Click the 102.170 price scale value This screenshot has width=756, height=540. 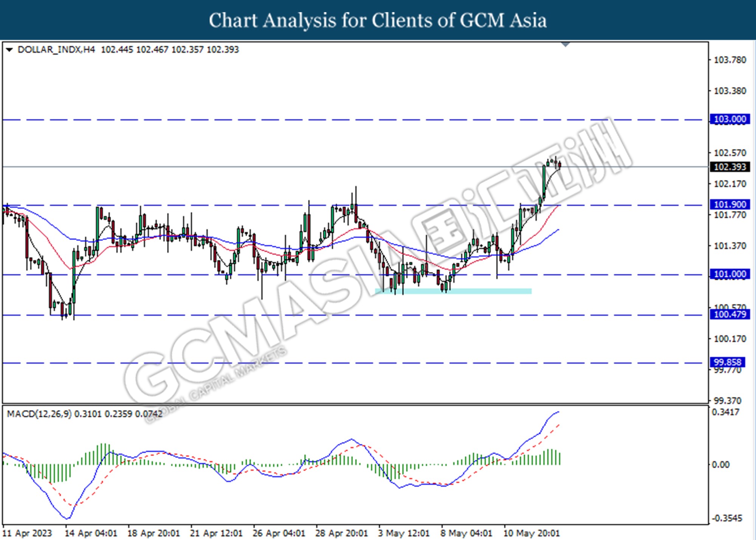(x=730, y=184)
